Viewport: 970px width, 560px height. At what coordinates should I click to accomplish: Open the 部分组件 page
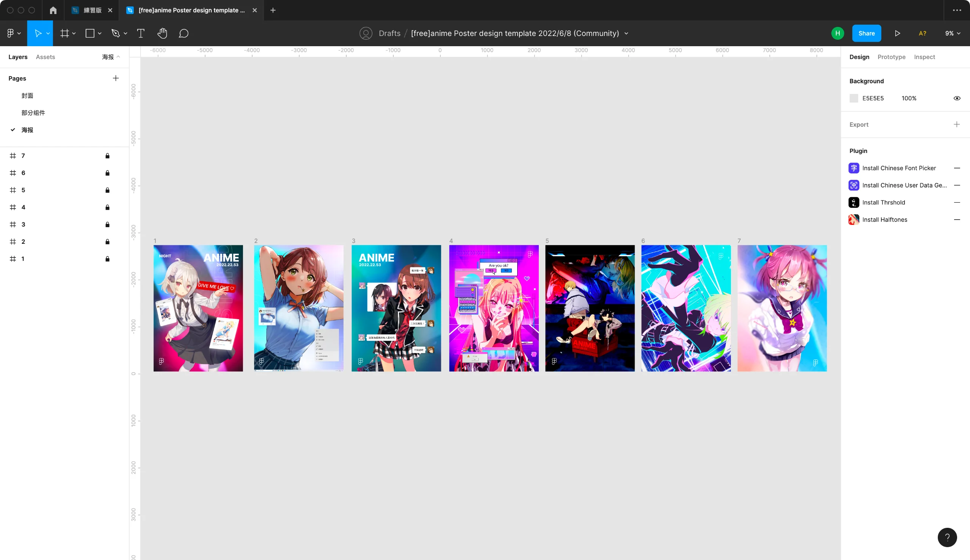33,113
